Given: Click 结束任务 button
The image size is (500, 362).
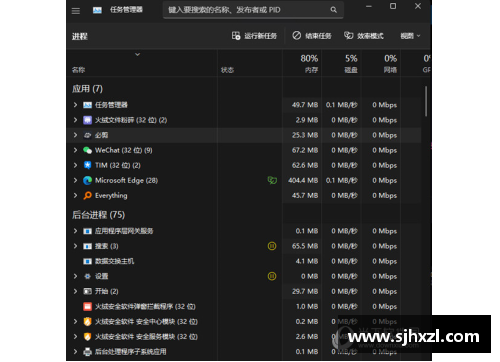Looking at the screenshot, I should (x=312, y=36).
